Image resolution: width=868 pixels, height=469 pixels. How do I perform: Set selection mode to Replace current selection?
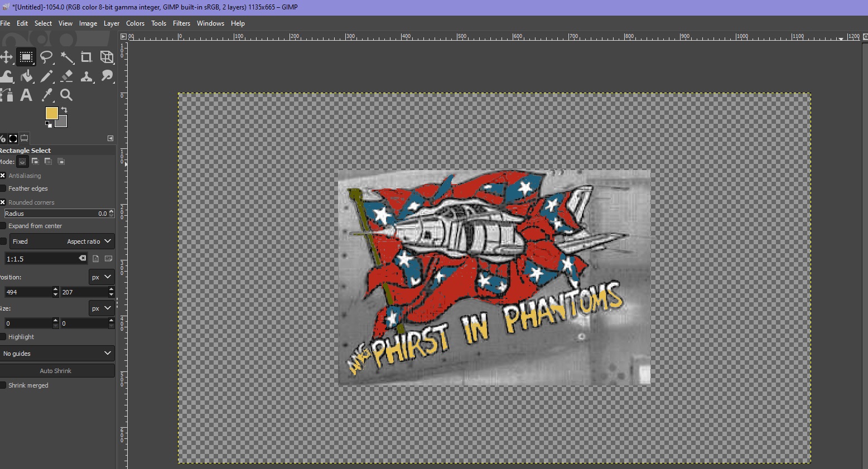22,162
